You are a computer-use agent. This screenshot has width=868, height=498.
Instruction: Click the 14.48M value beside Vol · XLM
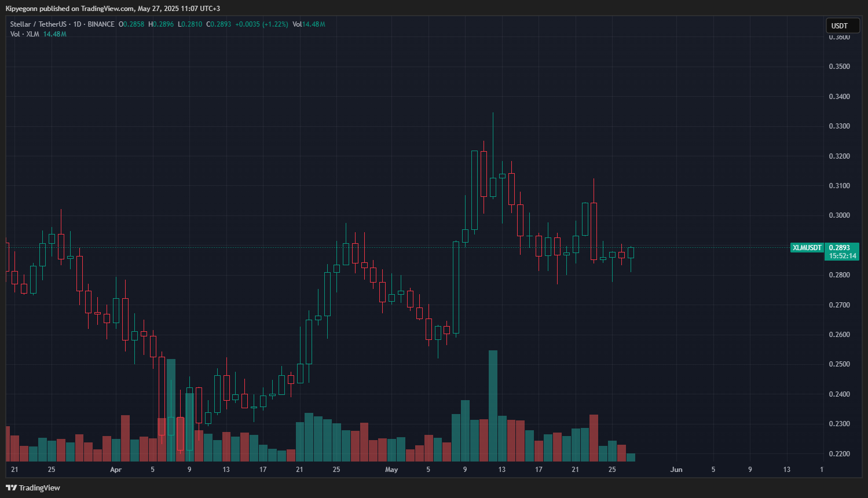point(55,34)
